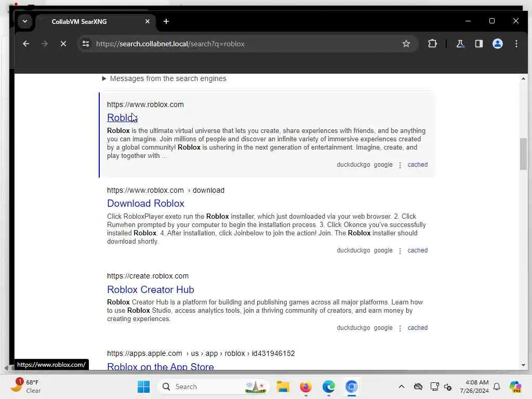Show hidden icons with tray chevron

pyautogui.click(x=402, y=387)
